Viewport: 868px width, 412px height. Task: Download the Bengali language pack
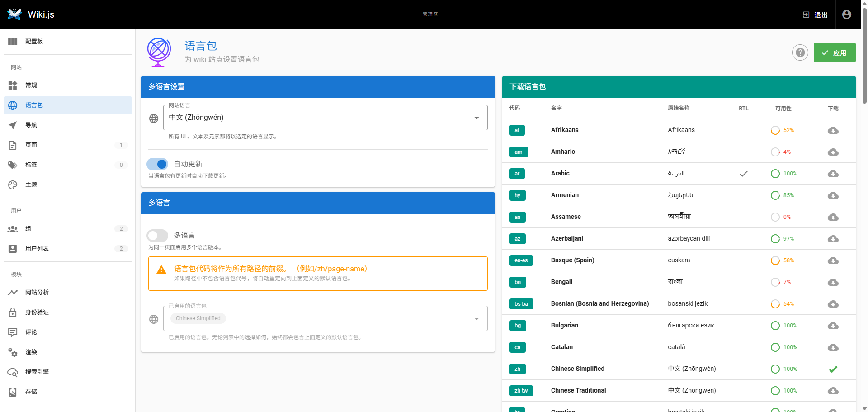(x=833, y=282)
